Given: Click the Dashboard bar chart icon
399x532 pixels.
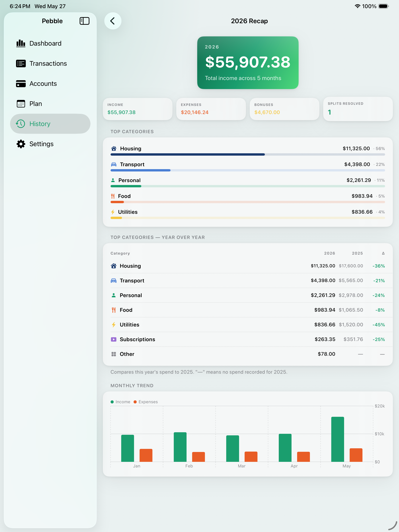Looking at the screenshot, I should [x=21, y=43].
